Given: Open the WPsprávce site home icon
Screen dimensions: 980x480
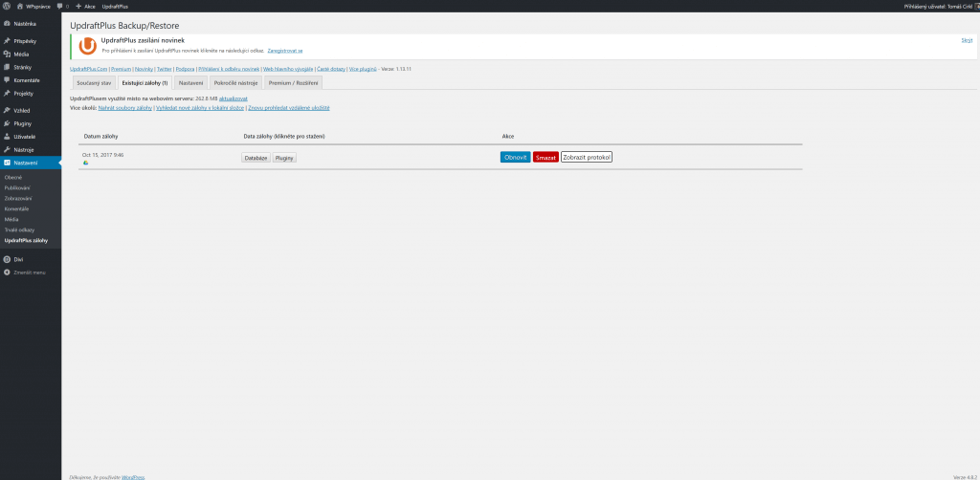Looking at the screenshot, I should point(20,6).
